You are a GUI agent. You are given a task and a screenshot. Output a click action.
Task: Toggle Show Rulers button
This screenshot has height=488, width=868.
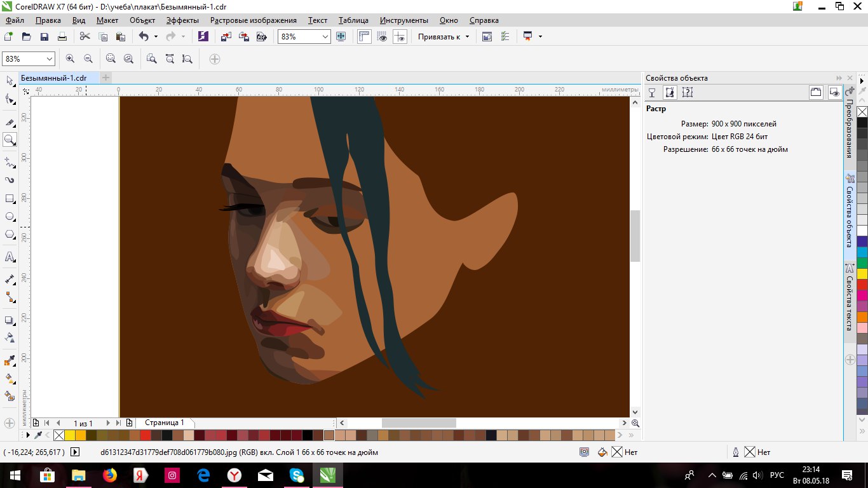click(x=364, y=37)
